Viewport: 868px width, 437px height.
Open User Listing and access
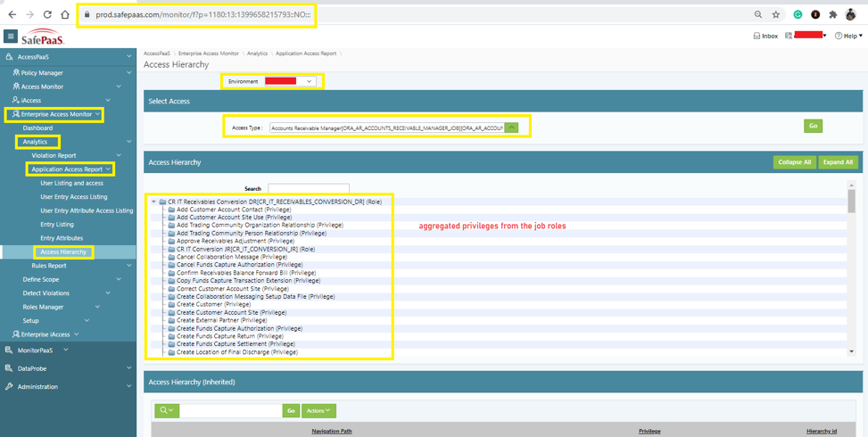point(72,183)
